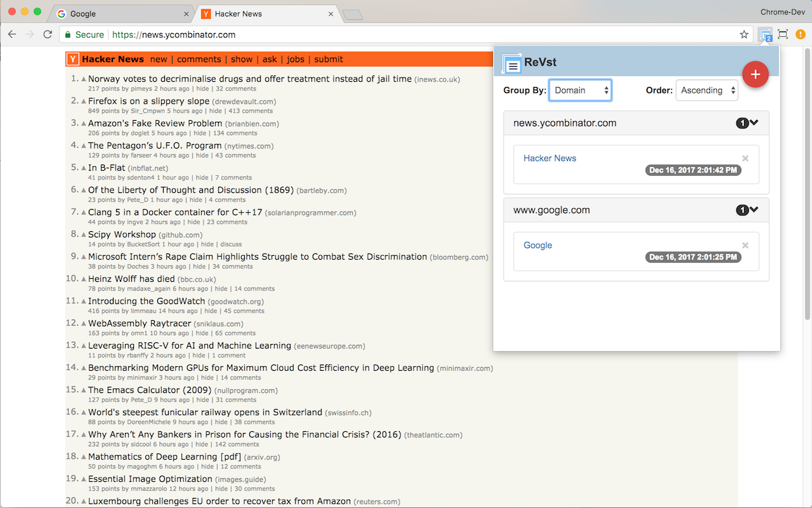Upvote The Emacs Calculator story
The height and width of the screenshot is (508, 812).
tap(83, 391)
